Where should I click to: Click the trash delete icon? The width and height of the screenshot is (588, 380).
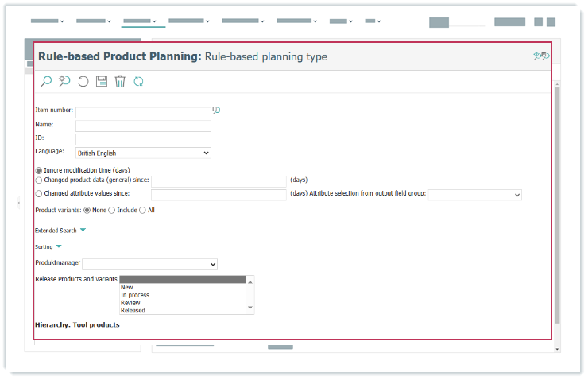120,81
